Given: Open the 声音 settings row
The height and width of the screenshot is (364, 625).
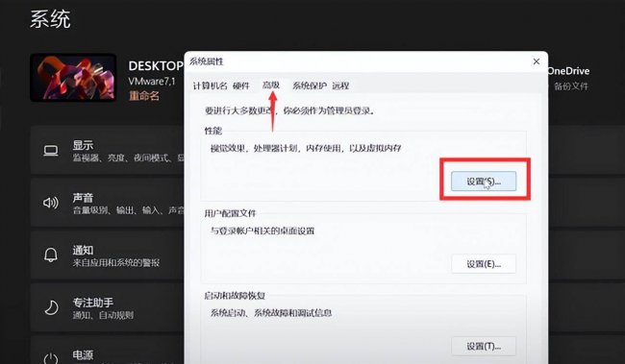Looking at the screenshot, I should (108, 203).
